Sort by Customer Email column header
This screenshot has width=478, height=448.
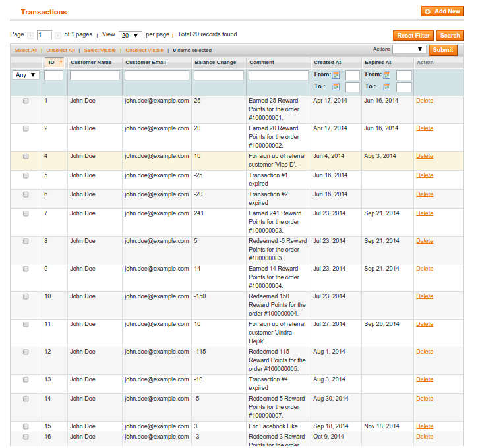[146, 63]
